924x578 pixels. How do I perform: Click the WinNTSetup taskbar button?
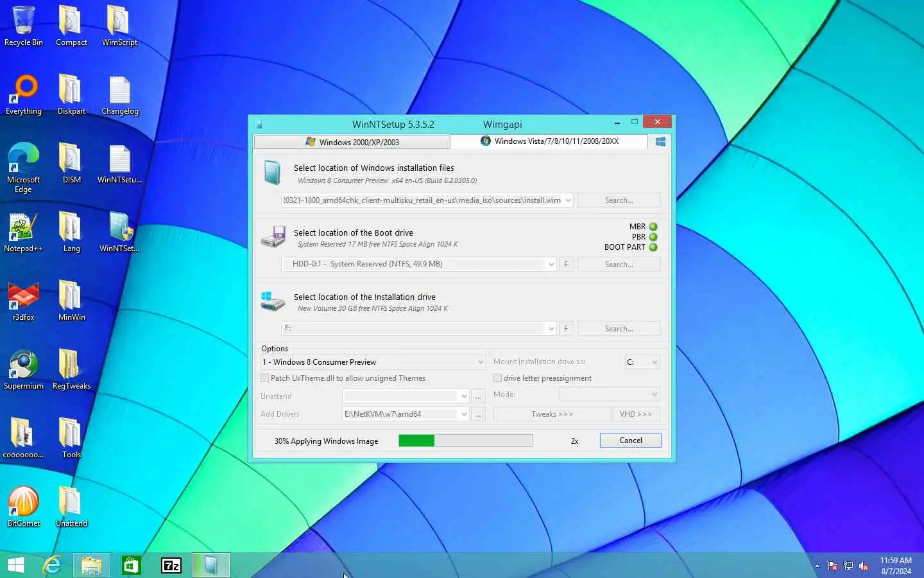pos(211,565)
